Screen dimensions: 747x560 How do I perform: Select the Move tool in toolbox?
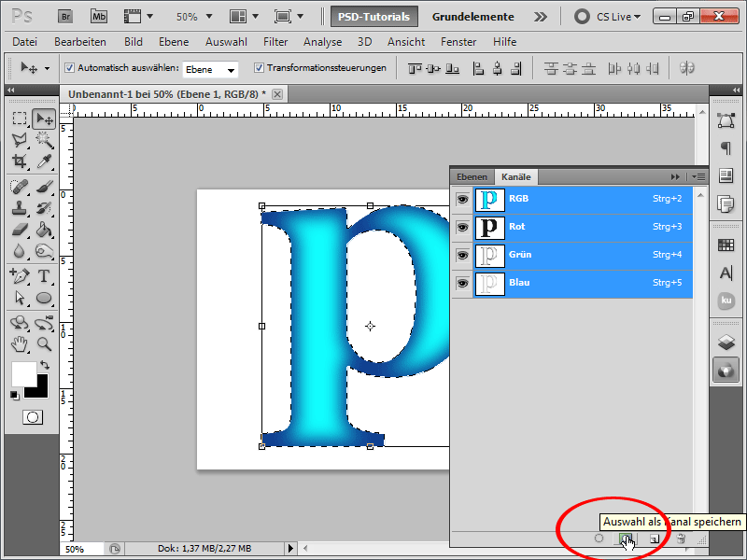click(x=44, y=119)
